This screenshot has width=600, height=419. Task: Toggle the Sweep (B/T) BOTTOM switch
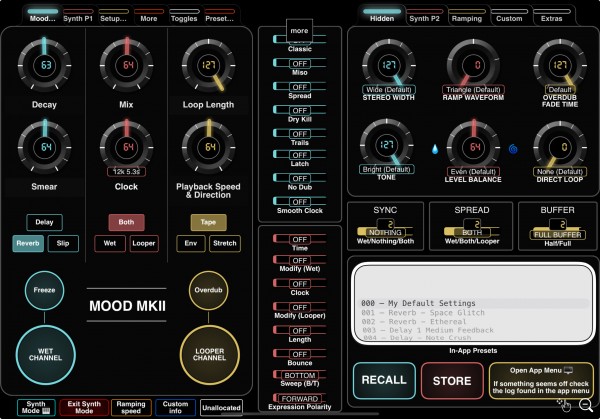coord(300,375)
